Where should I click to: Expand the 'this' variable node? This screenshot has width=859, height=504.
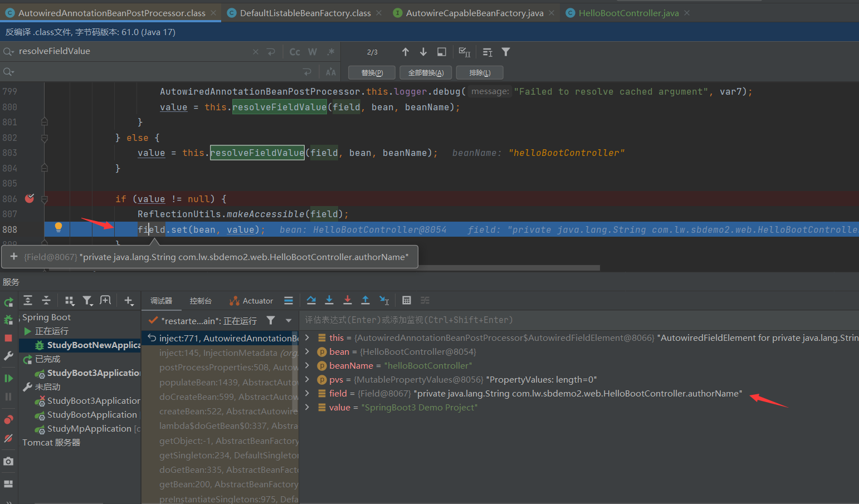point(307,337)
